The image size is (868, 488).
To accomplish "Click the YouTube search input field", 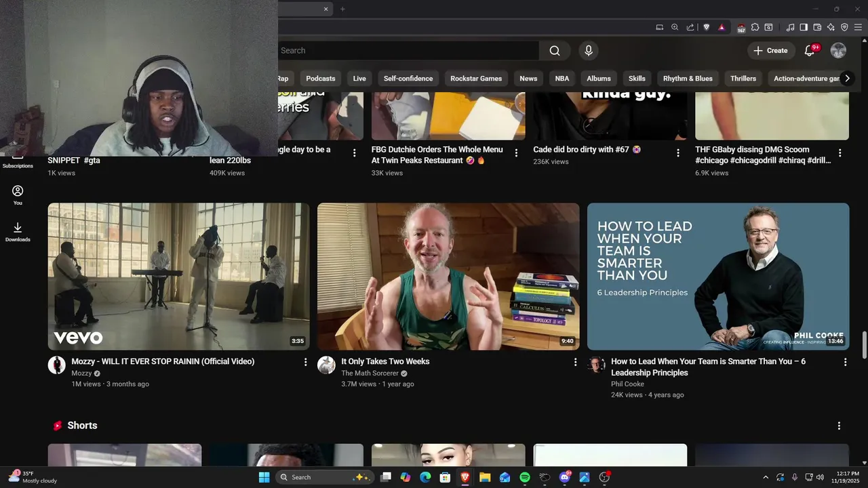I will coord(408,51).
